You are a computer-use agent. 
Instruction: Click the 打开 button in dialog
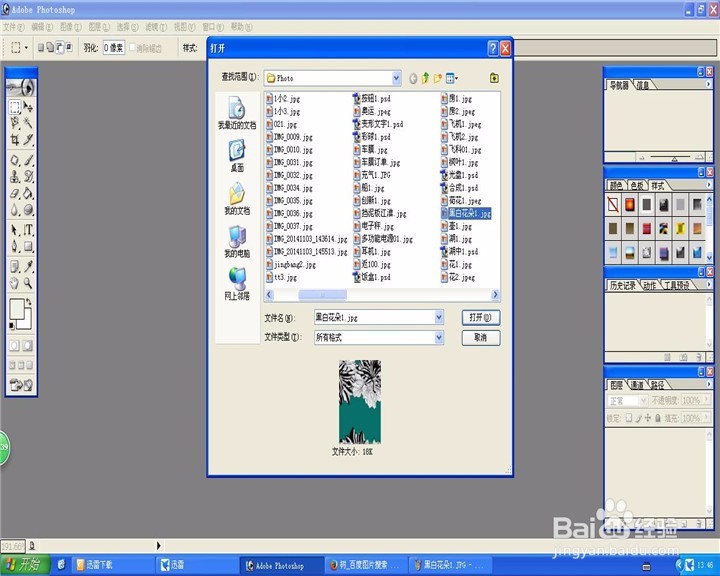tap(480, 317)
